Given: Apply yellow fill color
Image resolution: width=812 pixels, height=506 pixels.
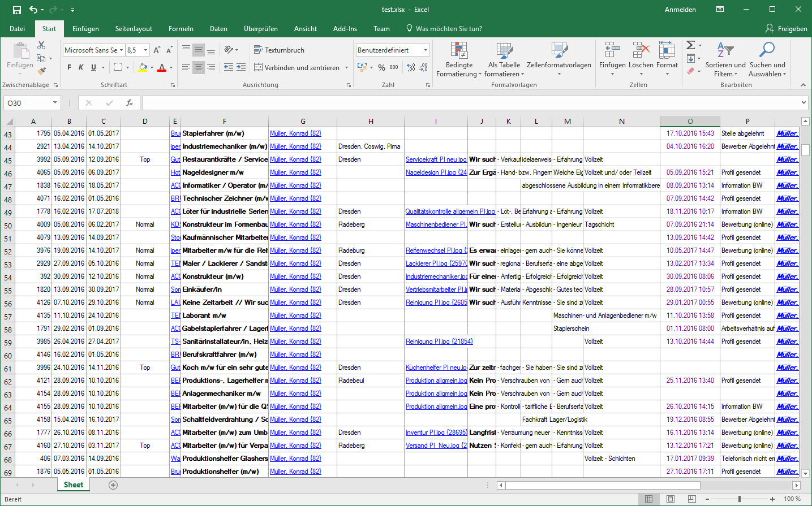Looking at the screenshot, I should tap(143, 67).
